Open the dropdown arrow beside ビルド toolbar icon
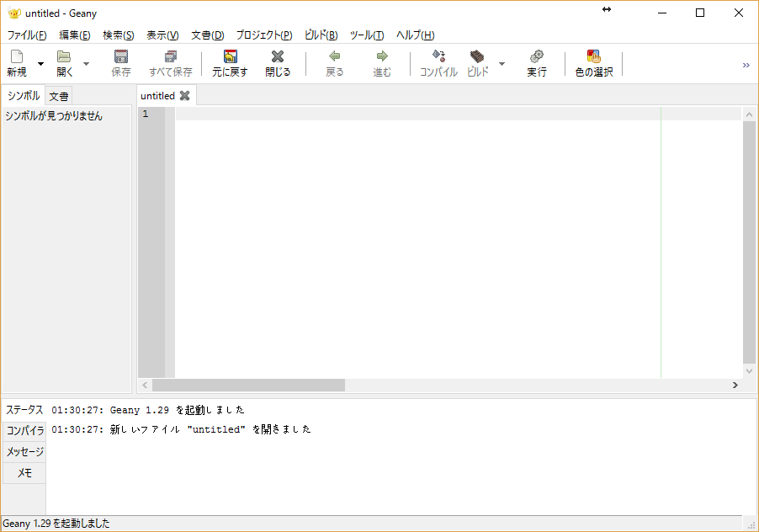Image resolution: width=759 pixels, height=532 pixels. 502,63
